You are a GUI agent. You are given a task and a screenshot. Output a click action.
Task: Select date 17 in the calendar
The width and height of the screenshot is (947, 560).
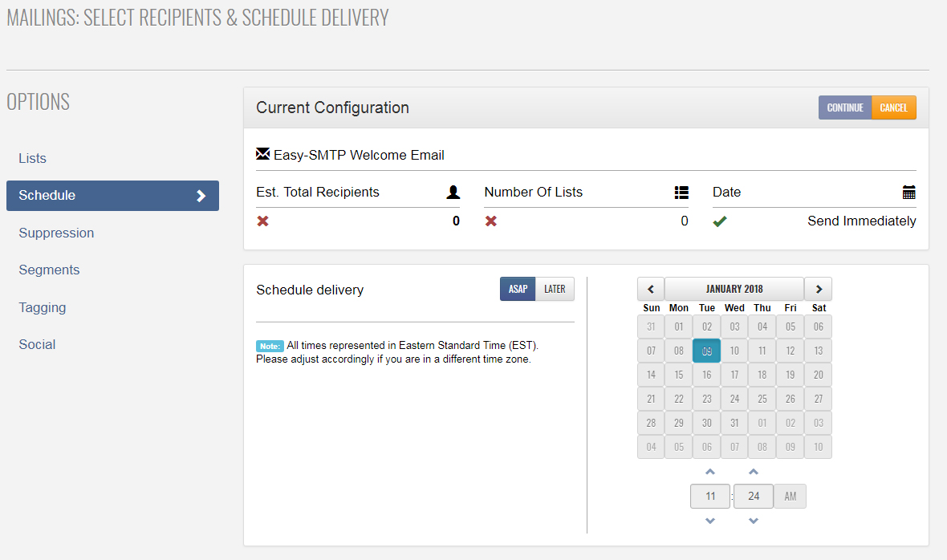pyautogui.click(x=734, y=375)
